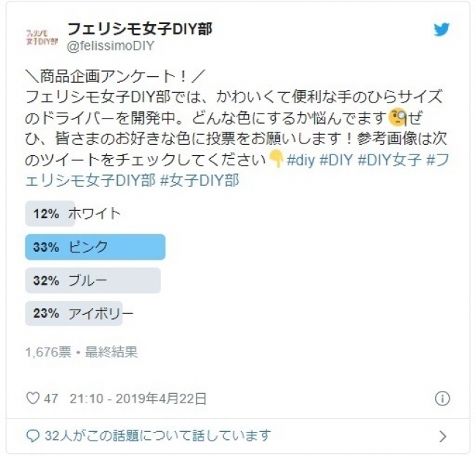Like the tweet with heart icon
This screenshot has width=476, height=456.
click(x=33, y=398)
